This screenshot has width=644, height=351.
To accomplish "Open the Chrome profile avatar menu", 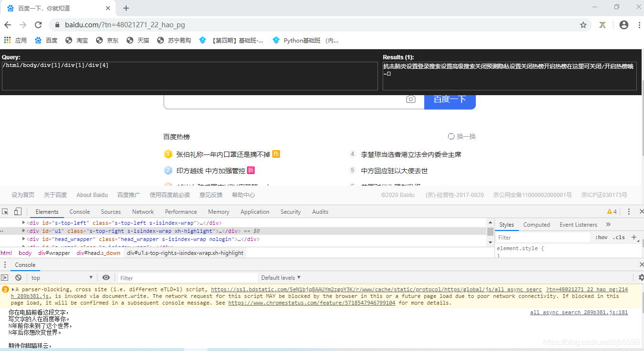I will point(623,25).
